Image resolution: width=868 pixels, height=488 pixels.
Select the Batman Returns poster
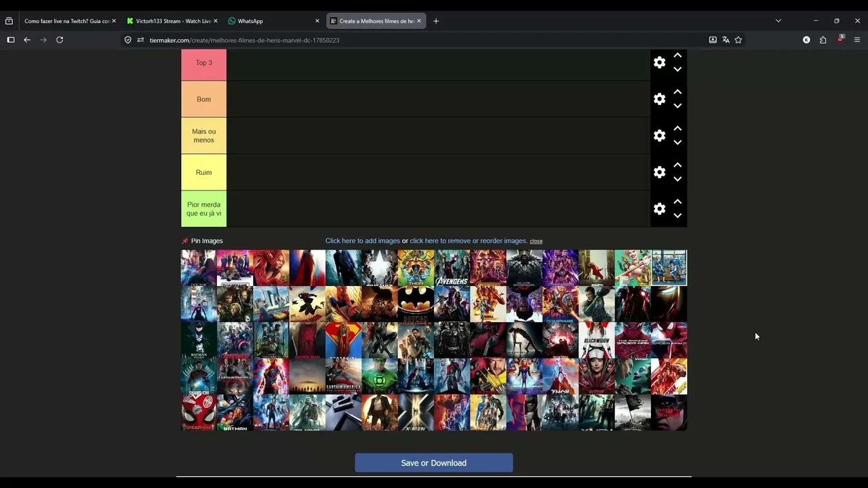tap(199, 340)
